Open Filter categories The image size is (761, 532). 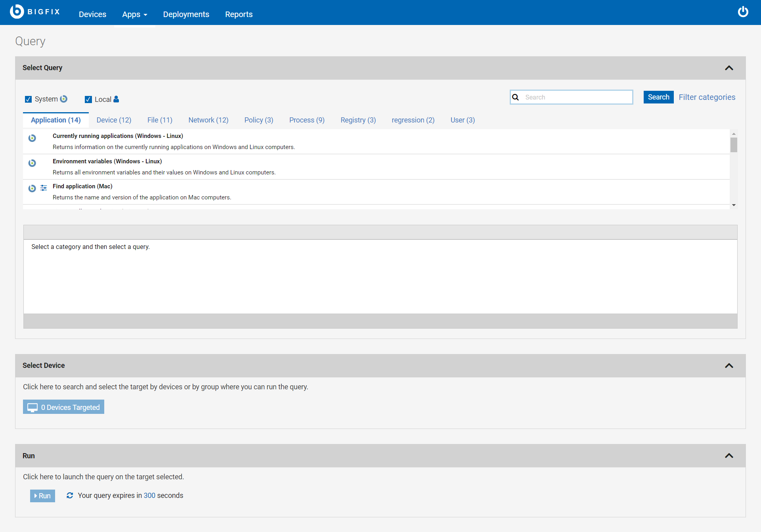[707, 97]
